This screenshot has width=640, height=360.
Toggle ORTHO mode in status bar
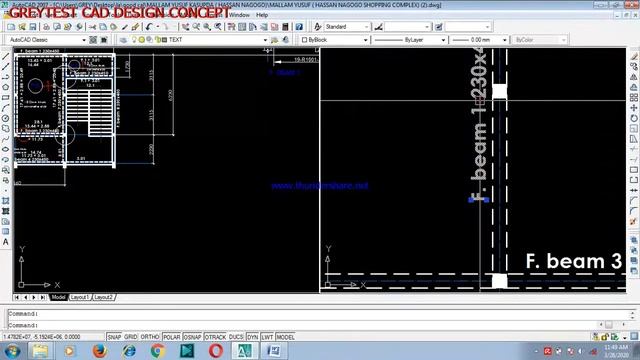point(150,337)
